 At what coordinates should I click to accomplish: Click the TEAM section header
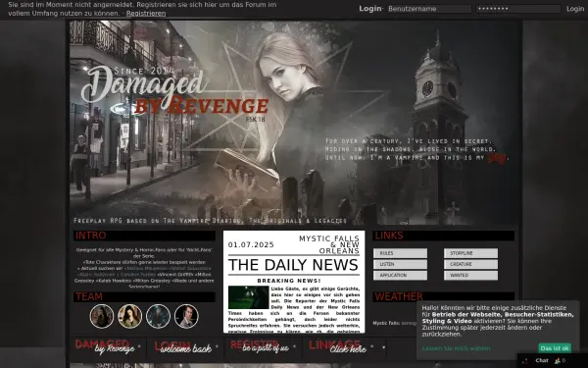(x=144, y=296)
